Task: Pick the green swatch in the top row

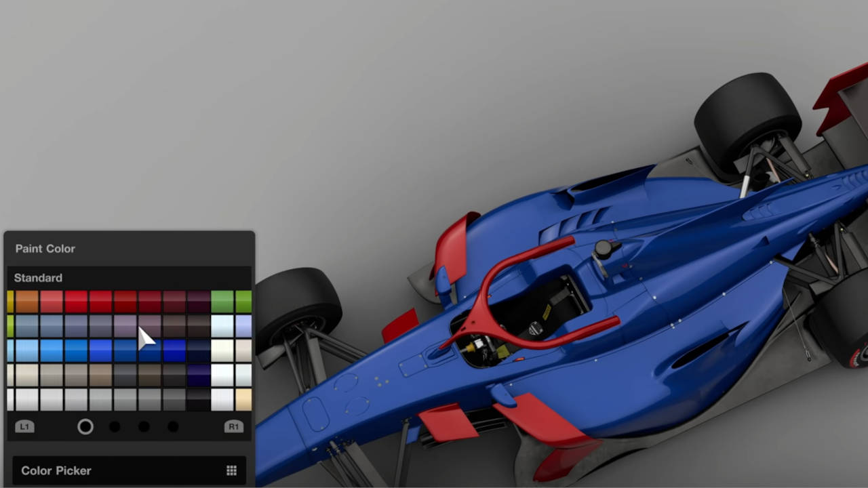Action: pos(222,300)
